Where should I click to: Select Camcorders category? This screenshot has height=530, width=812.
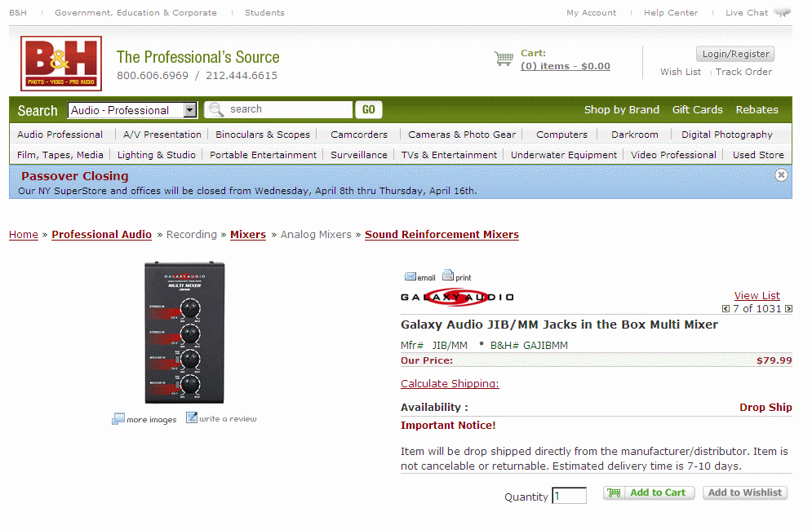[359, 135]
